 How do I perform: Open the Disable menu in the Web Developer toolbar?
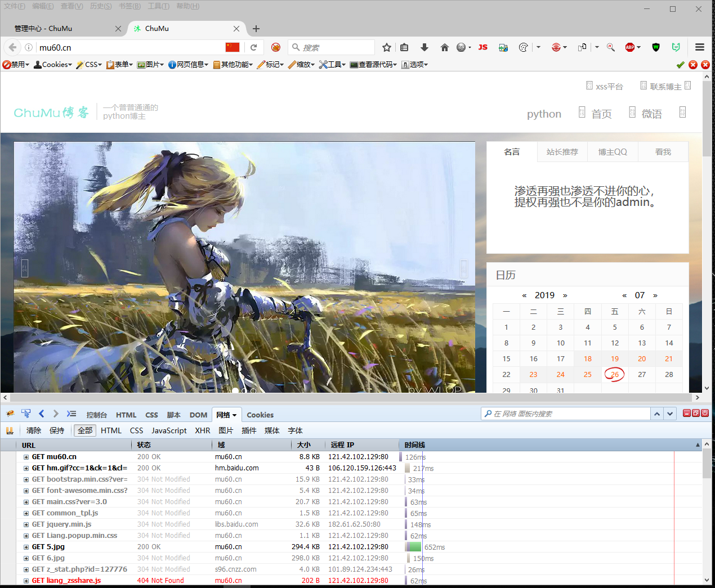tap(16, 65)
